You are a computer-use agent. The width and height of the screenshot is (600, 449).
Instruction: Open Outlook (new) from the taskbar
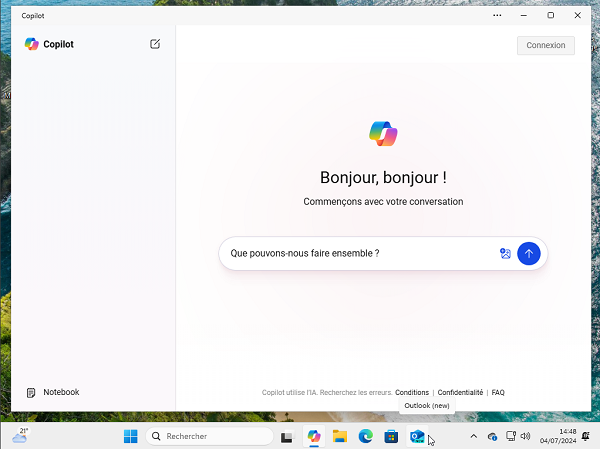[x=418, y=436]
